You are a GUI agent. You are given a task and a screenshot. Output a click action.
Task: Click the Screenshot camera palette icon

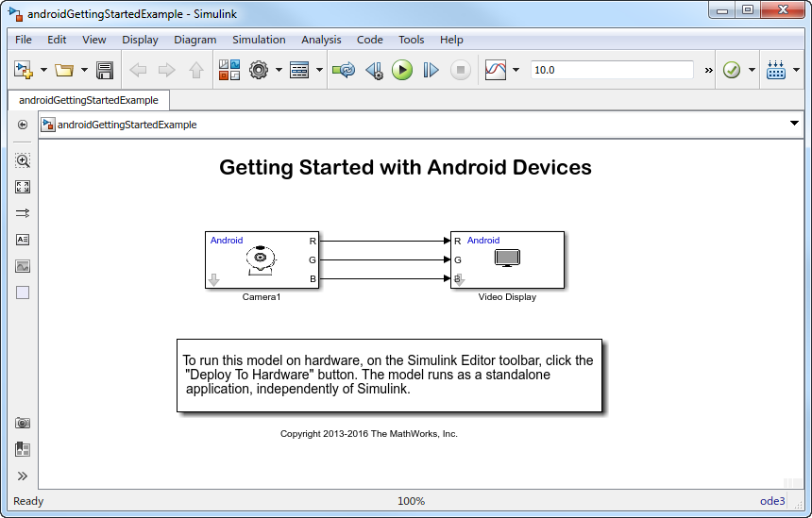(x=23, y=423)
